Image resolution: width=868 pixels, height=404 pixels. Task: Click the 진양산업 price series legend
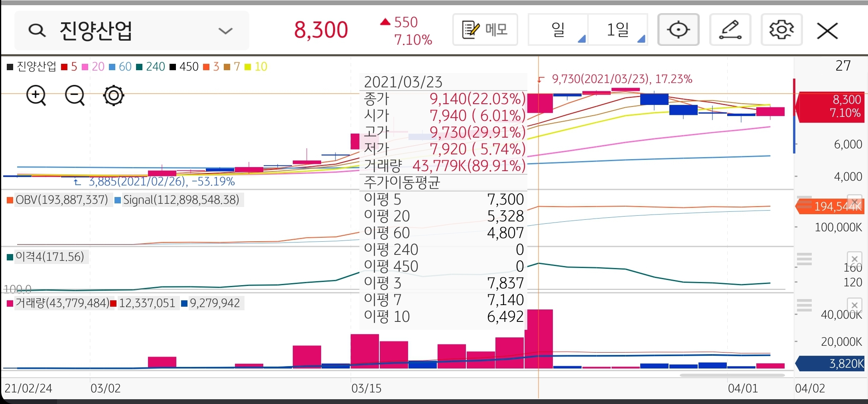[32, 67]
